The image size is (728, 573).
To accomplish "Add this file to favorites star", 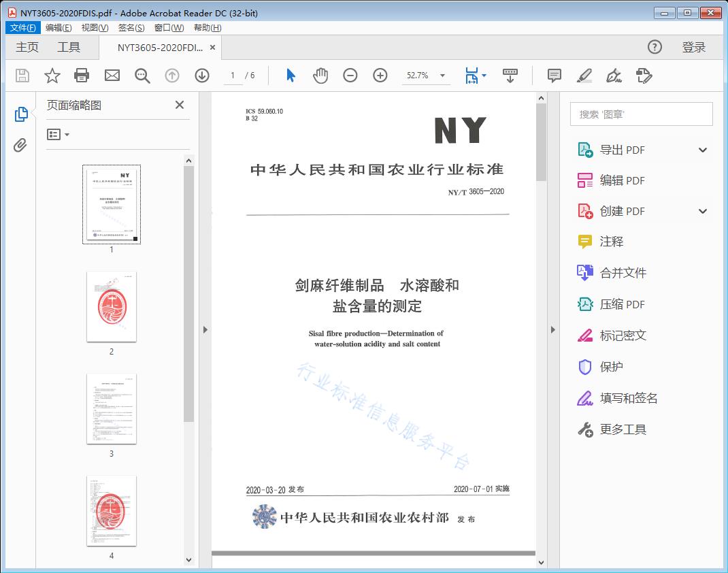I will [52, 76].
